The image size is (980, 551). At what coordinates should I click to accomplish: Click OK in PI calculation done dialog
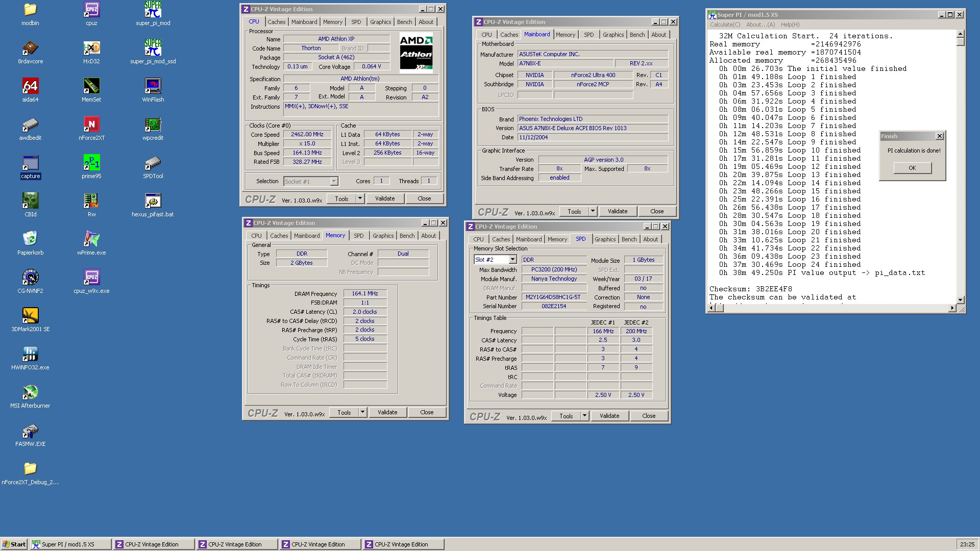(912, 168)
